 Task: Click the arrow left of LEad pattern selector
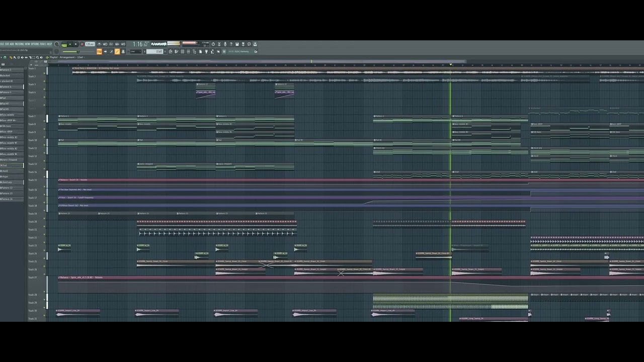144,51
